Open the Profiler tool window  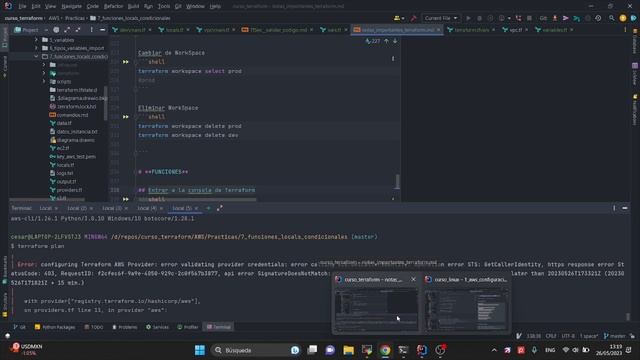(x=188, y=327)
